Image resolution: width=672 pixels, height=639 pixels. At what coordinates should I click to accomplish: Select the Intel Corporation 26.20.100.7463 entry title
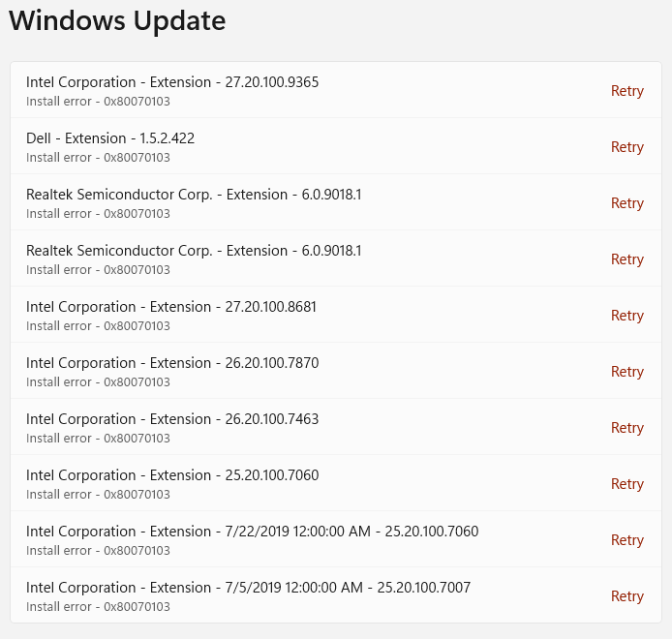[x=172, y=418]
